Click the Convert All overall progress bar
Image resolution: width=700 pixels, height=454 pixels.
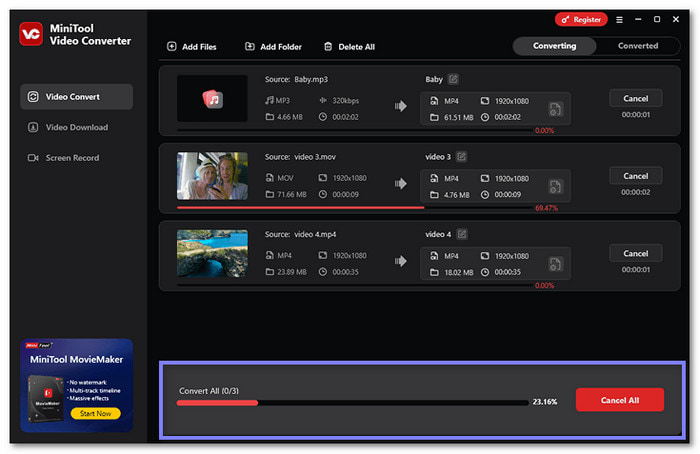[352, 403]
